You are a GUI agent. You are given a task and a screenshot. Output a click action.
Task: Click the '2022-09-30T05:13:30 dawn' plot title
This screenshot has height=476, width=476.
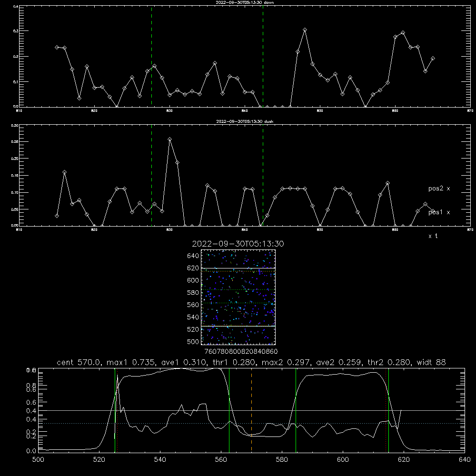click(245, 2)
